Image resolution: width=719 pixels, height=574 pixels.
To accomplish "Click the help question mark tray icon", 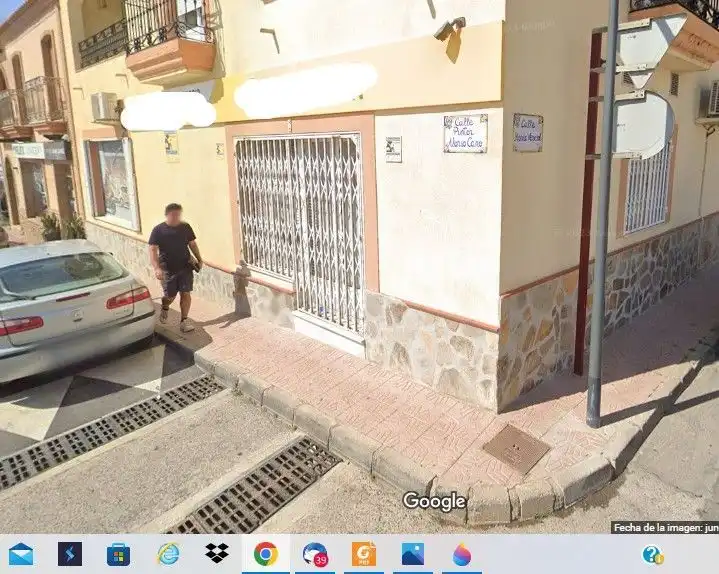I will 653,554.
